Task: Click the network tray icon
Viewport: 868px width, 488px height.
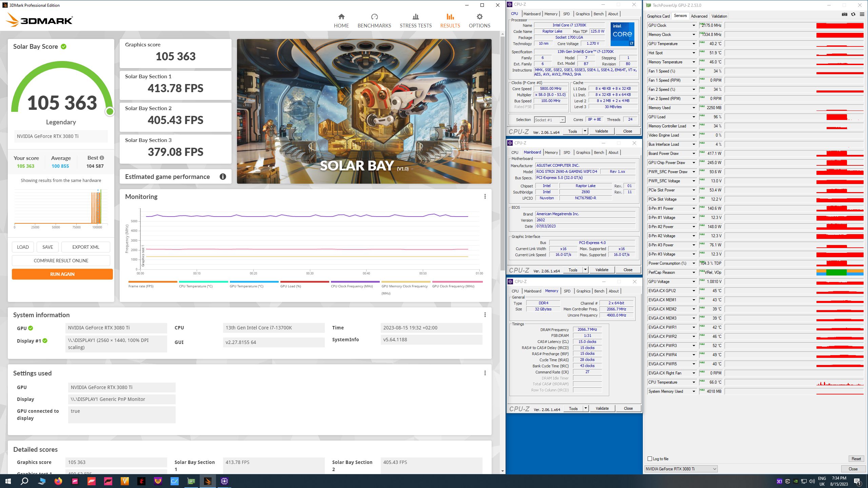Action: tap(804, 481)
